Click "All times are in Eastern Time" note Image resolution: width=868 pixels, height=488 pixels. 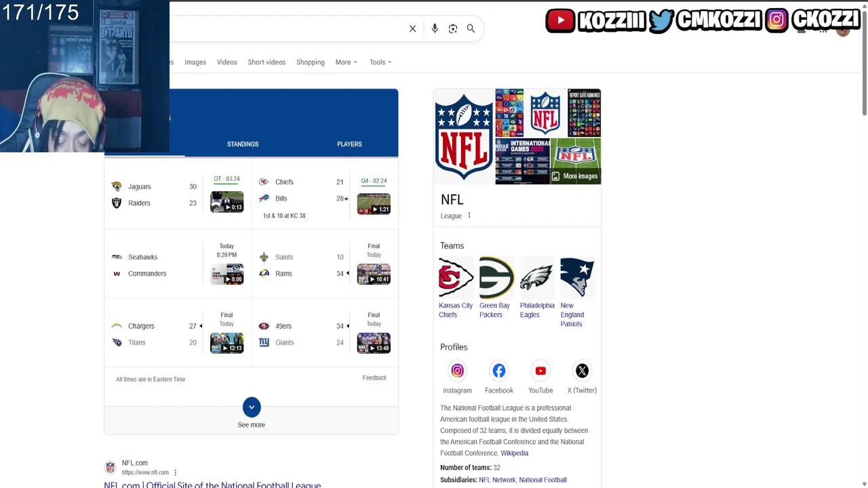point(151,380)
